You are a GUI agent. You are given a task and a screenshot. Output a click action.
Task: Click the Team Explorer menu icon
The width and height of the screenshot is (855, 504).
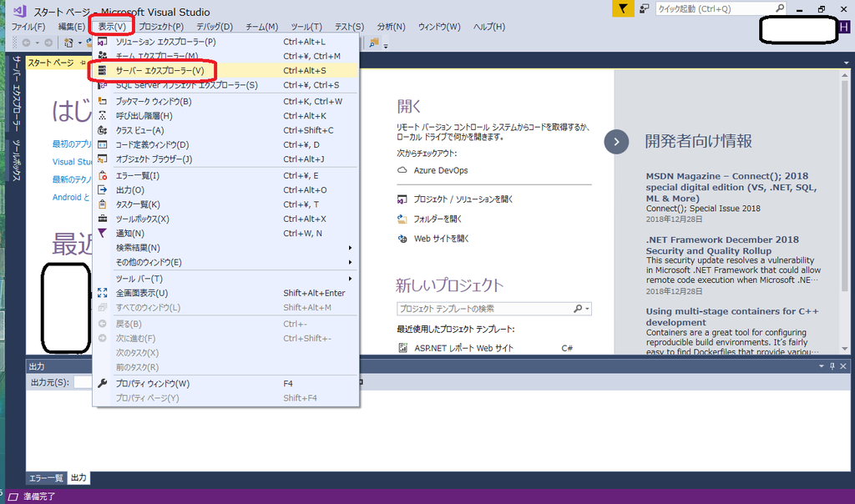point(102,56)
